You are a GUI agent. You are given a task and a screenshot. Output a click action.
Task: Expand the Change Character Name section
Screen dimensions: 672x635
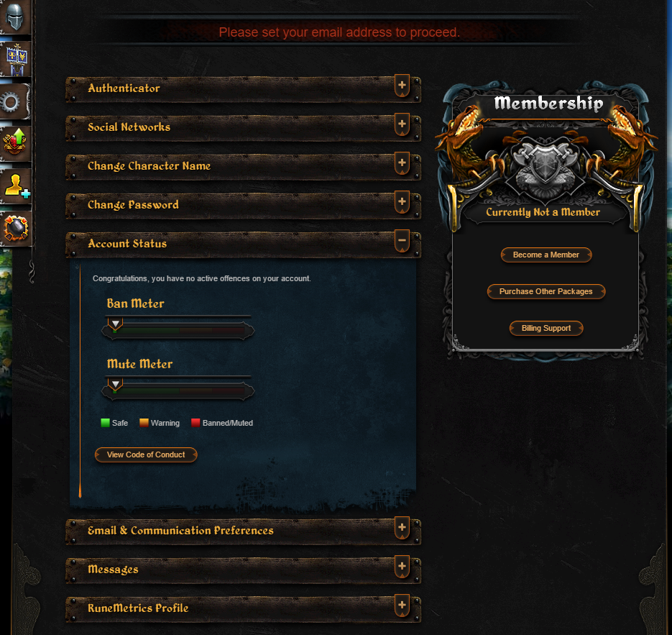402,163
